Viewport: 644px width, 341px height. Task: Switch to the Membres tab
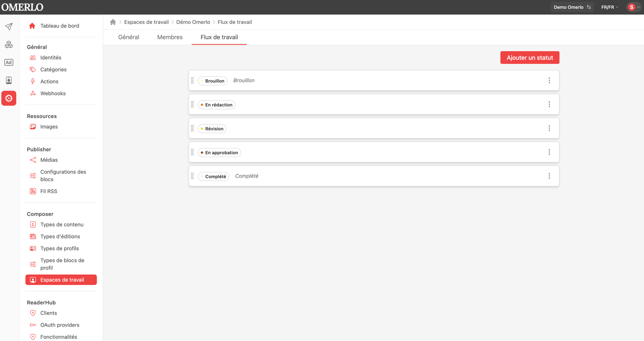pos(170,37)
